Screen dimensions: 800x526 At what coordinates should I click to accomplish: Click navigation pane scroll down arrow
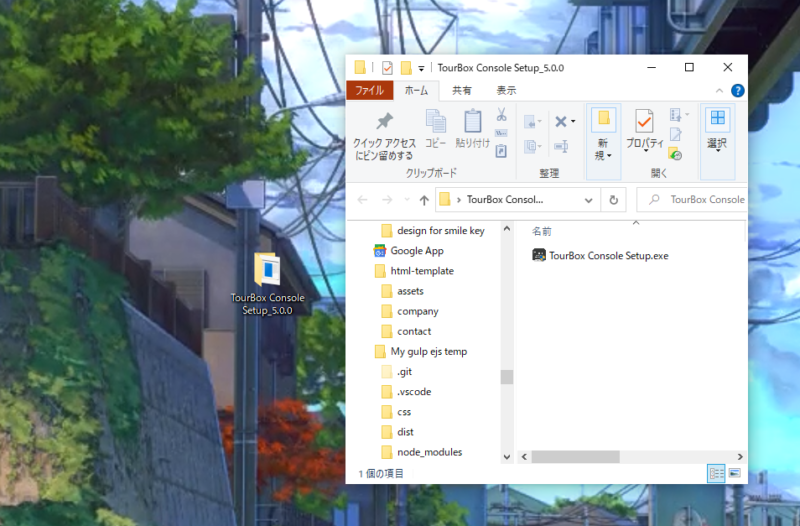pyautogui.click(x=507, y=457)
